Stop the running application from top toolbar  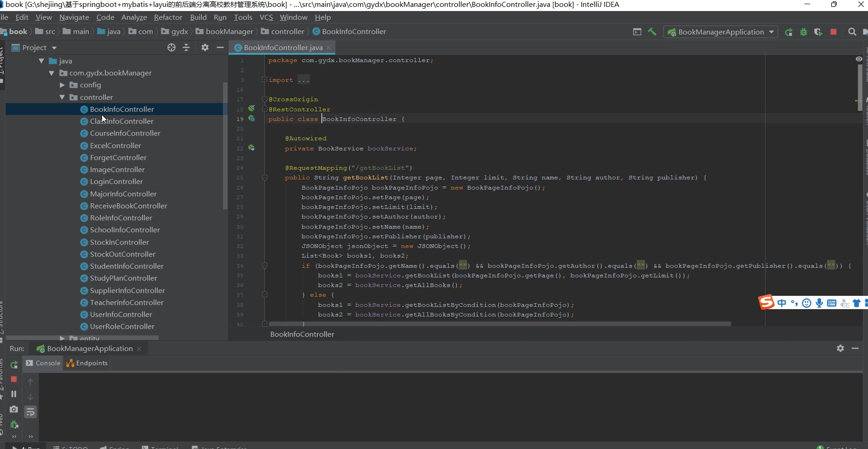click(834, 32)
